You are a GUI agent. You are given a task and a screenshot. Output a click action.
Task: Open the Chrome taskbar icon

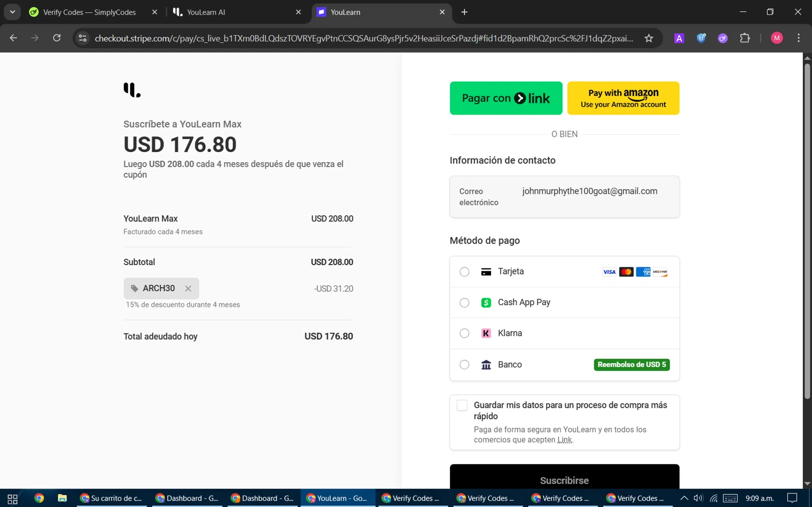click(x=39, y=498)
